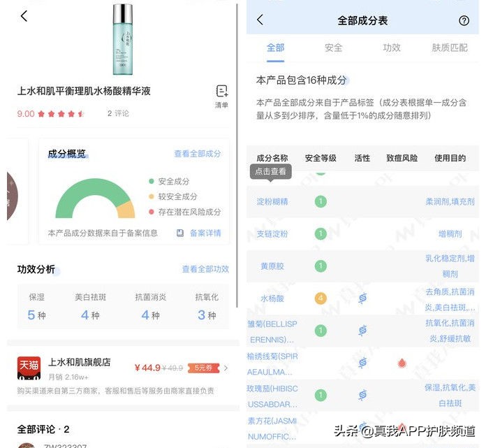Open the help question-mark icon
The height and width of the screenshot is (448, 486).
[464, 21]
